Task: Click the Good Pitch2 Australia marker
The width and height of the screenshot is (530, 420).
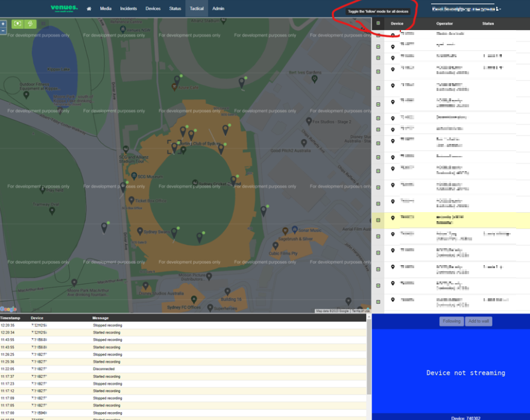Action: click(x=304, y=143)
